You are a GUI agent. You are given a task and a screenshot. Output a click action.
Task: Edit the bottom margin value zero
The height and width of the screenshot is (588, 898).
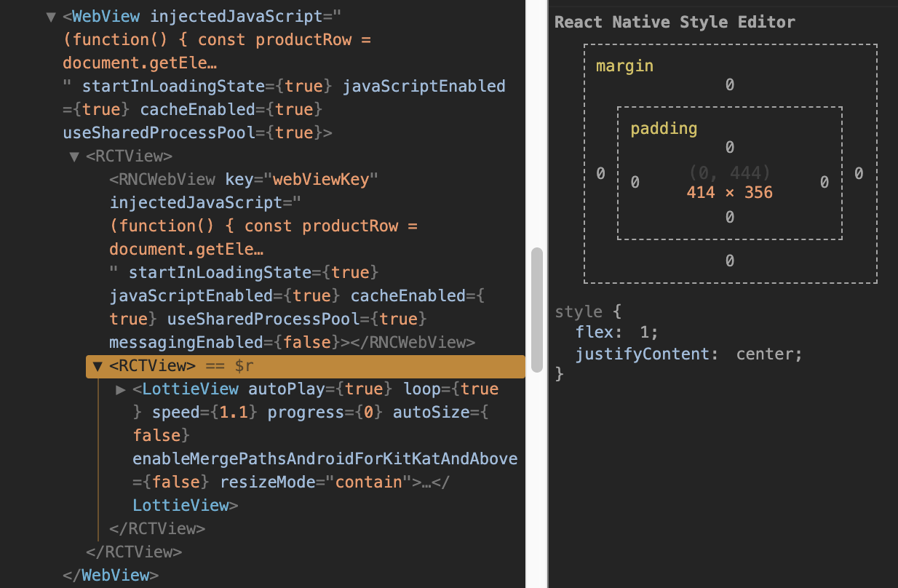click(x=729, y=260)
